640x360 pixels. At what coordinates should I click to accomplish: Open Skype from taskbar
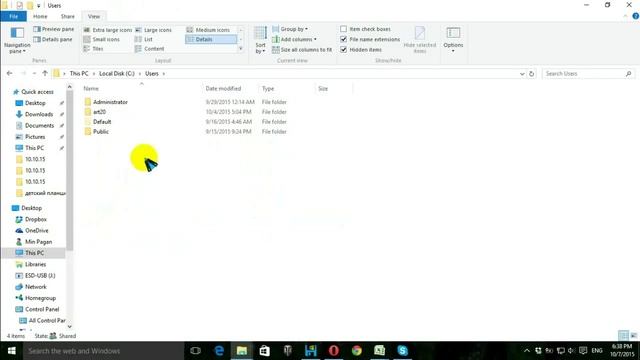[402, 351]
